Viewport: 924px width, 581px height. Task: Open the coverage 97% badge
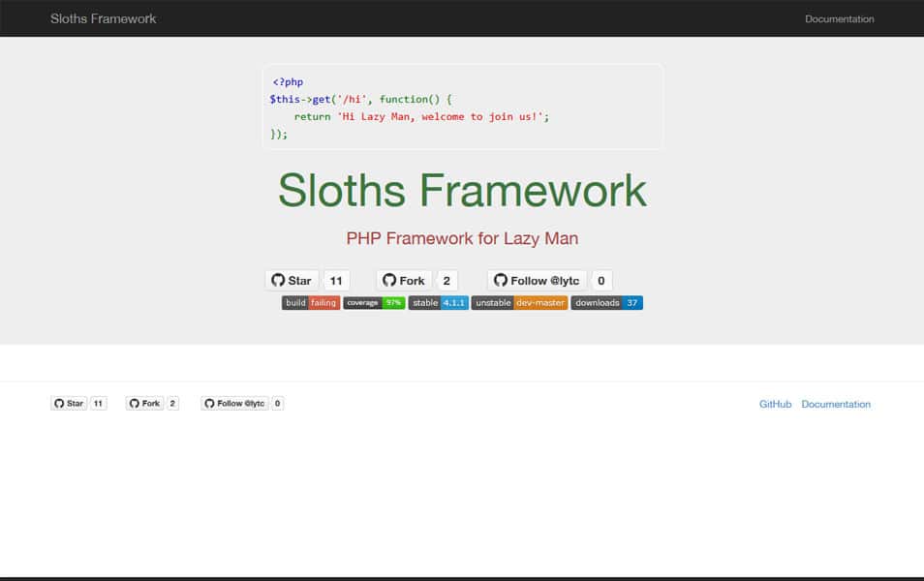pos(374,303)
